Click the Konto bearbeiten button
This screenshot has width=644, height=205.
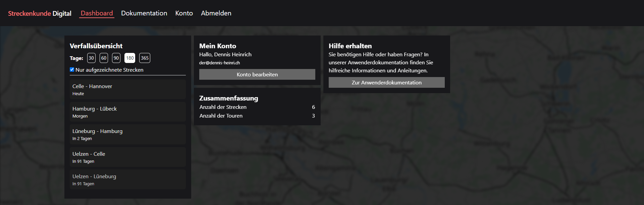(257, 74)
